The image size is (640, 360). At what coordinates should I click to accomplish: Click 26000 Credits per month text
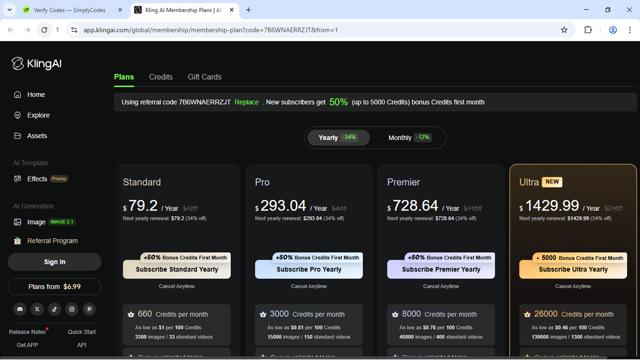[573, 314]
